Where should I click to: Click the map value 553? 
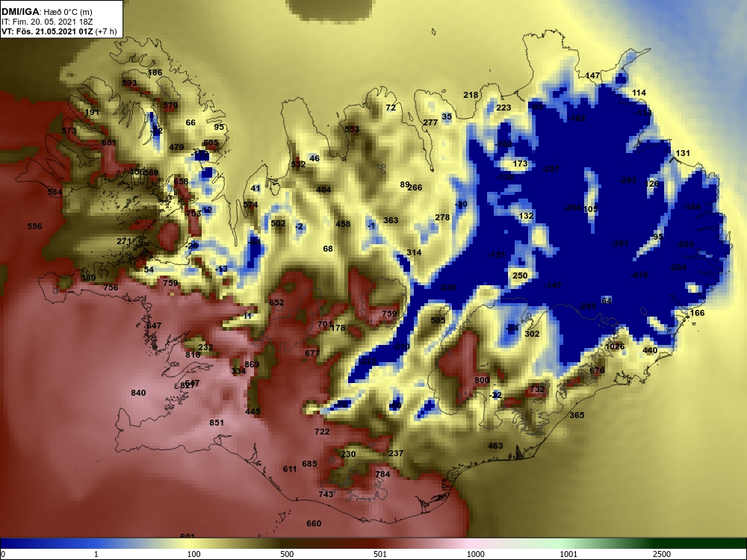click(352, 129)
